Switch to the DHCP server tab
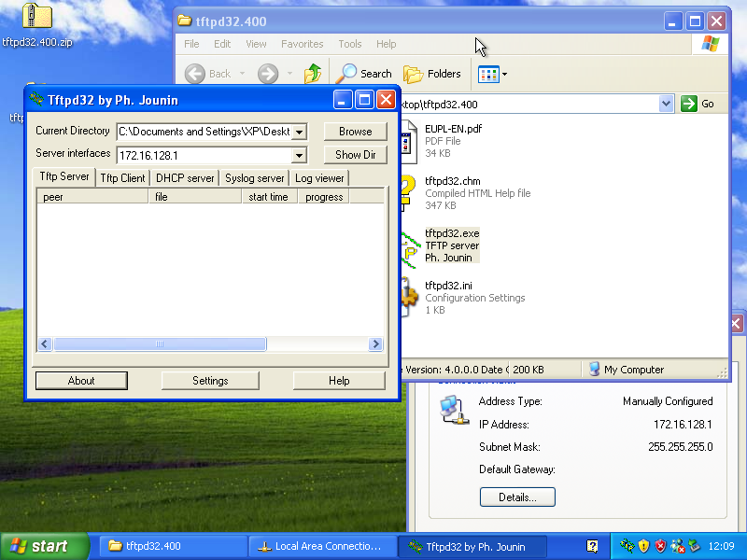747x560 pixels. pyautogui.click(x=185, y=178)
